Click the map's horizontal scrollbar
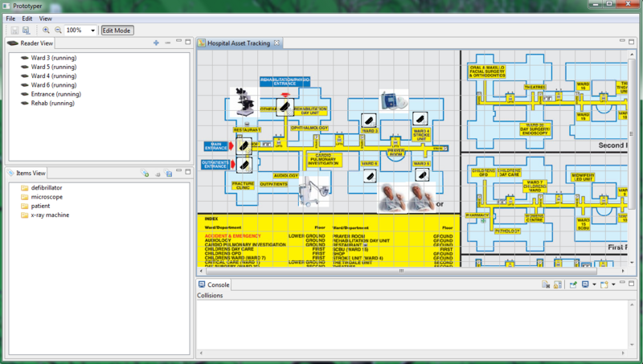This screenshot has height=364, width=643. pos(321,271)
